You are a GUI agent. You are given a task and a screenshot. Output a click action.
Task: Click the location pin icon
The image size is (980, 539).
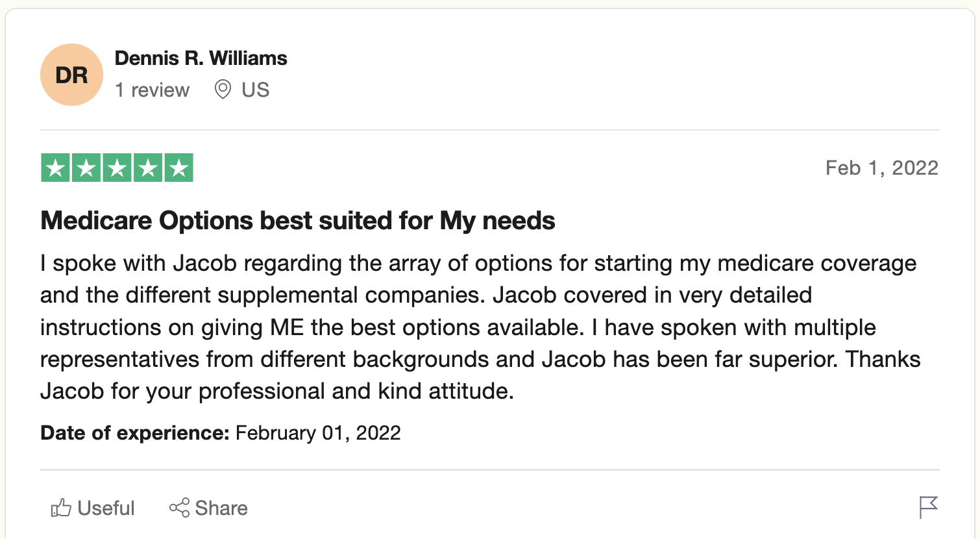coord(223,90)
